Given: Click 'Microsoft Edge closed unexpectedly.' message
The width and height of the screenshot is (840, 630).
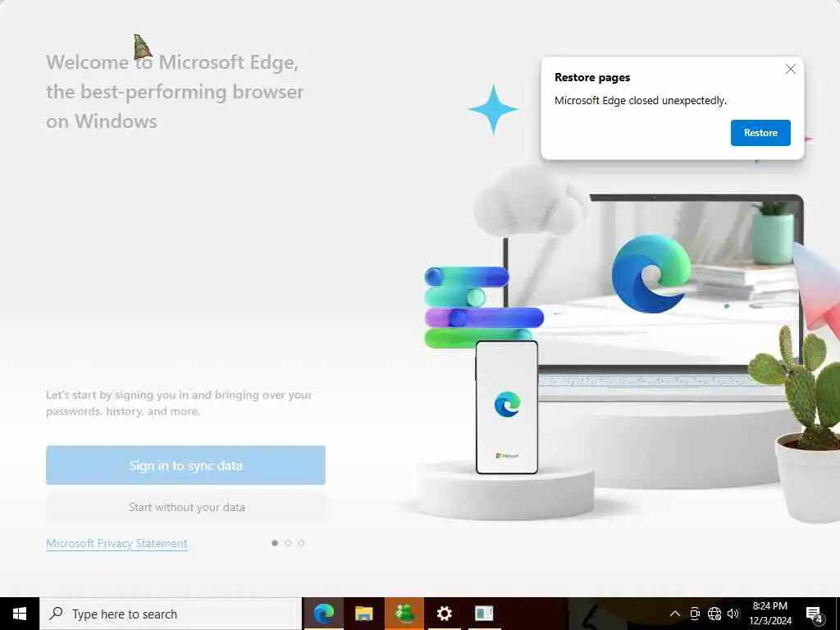Looking at the screenshot, I should (x=640, y=100).
